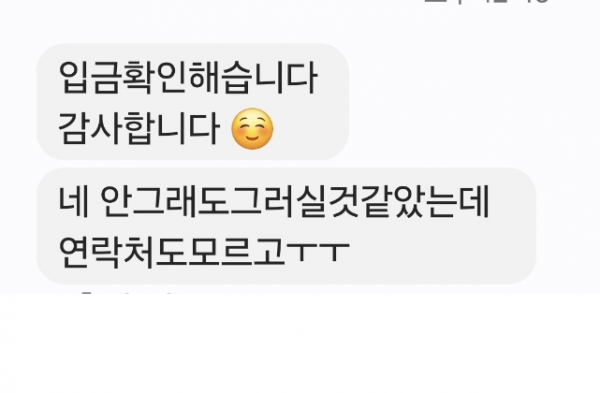
Task: Click the partial text below second bubble
Action: pos(115,293)
